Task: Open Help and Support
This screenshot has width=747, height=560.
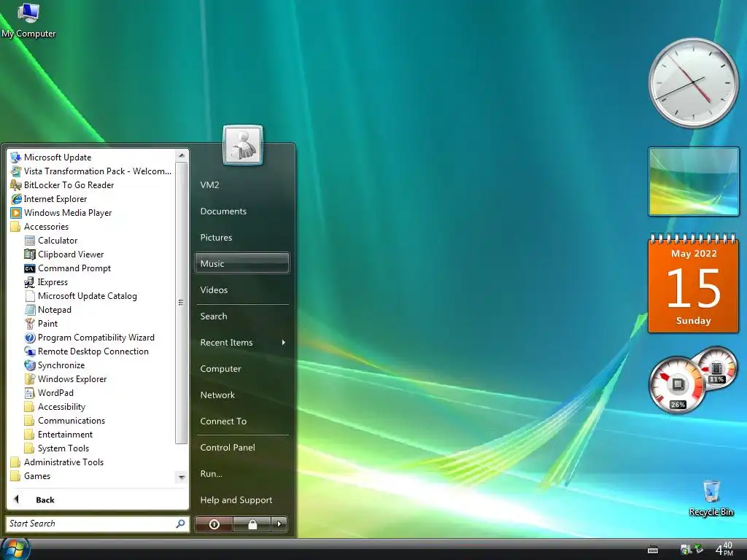Action: [x=242, y=499]
